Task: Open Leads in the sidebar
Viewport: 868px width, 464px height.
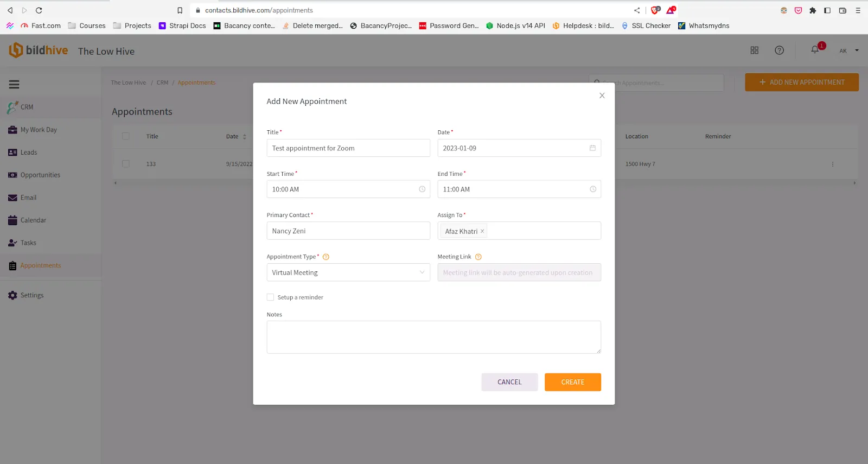Action: (29, 152)
